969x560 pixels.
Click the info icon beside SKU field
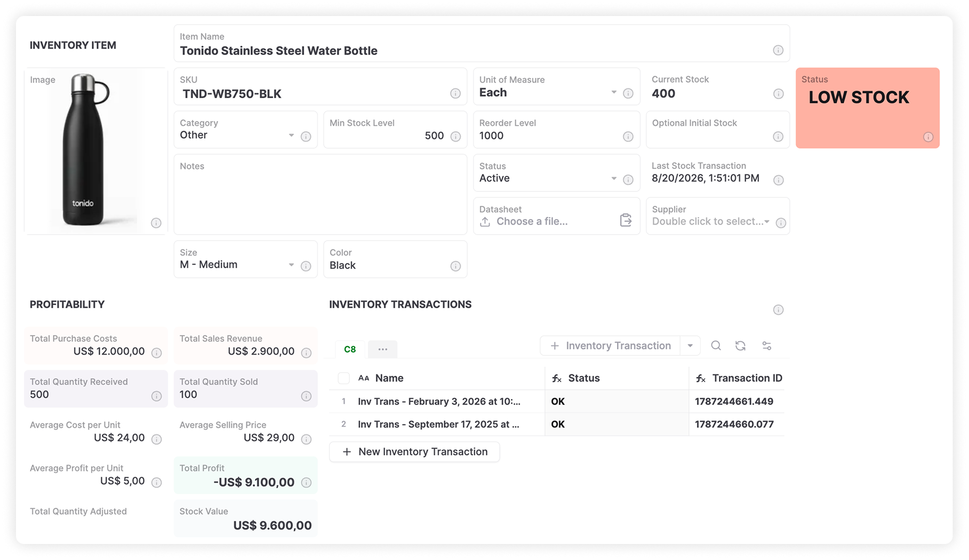455,93
